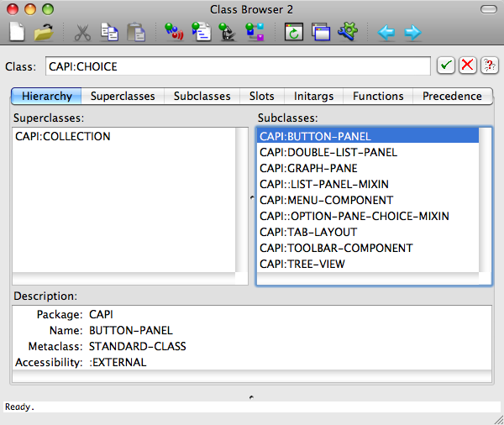Click the microscope inspect icon
This screenshot has height=425, width=504.
(228, 33)
